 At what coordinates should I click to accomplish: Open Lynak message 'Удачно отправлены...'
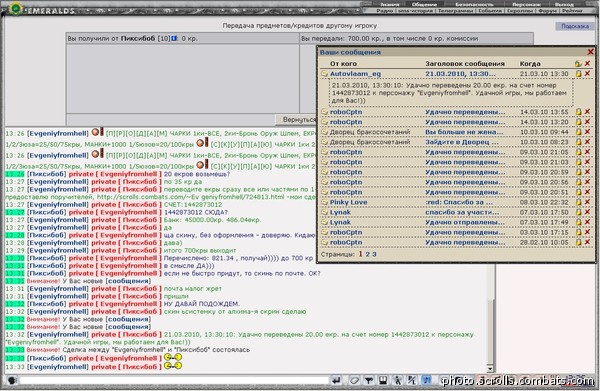coord(465,222)
